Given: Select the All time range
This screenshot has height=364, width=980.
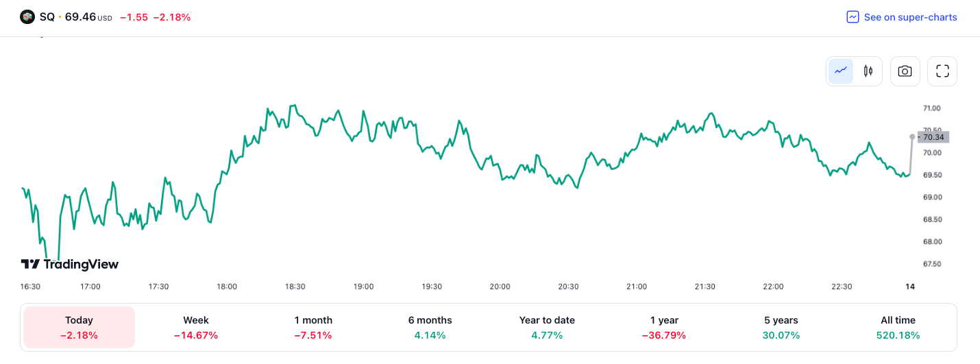Looking at the screenshot, I should tap(898, 328).
